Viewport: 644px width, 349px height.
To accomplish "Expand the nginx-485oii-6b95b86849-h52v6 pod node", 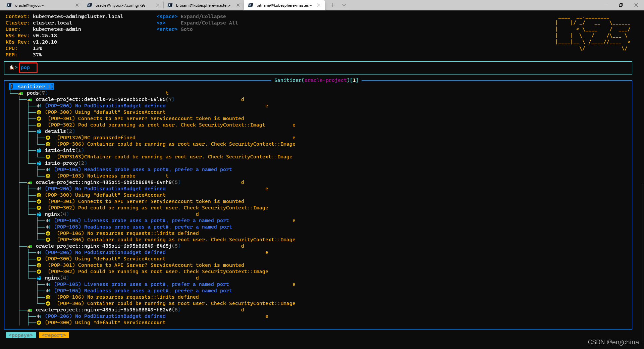I will pyautogui.click(x=108, y=310).
